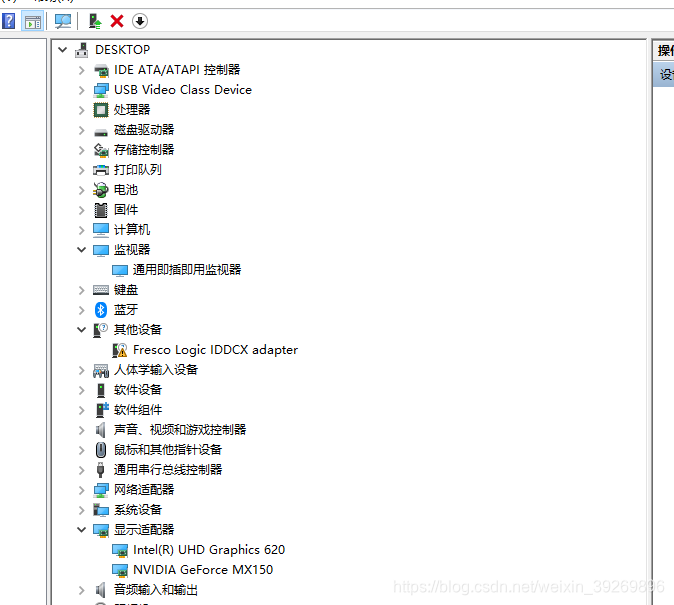This screenshot has height=605, width=674.
Task: Collapse the 其他设备 node
Action: 82,330
